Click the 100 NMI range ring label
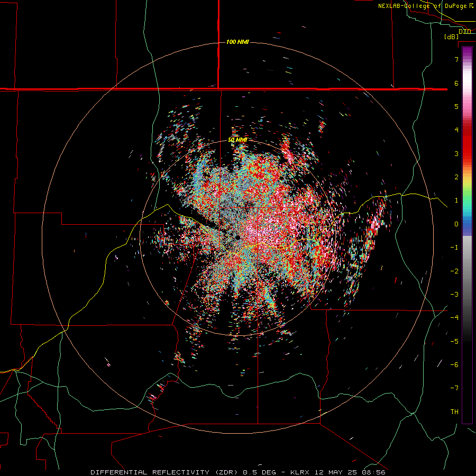This screenshot has height=476, width=476. click(237, 42)
